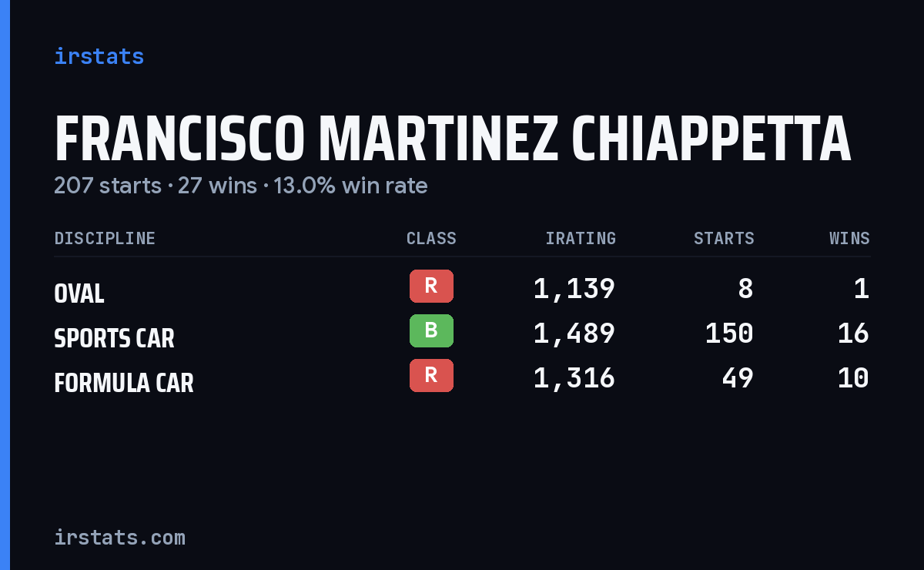The image size is (924, 570).
Task: Click the 207 starts summary line
Action: [x=240, y=186]
